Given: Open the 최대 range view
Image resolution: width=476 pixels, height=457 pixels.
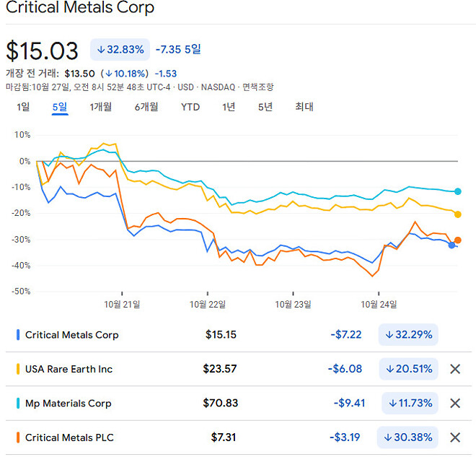Looking at the screenshot, I should coord(304,107).
